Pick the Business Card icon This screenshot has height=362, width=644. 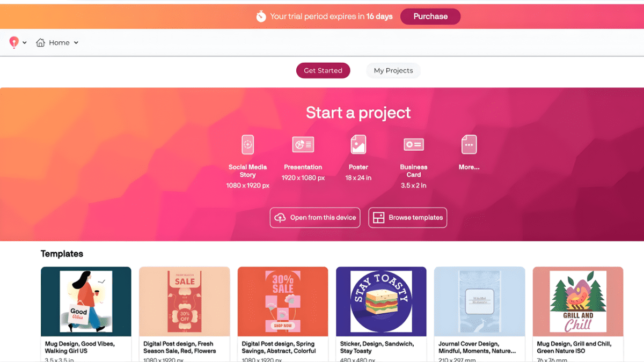(414, 145)
